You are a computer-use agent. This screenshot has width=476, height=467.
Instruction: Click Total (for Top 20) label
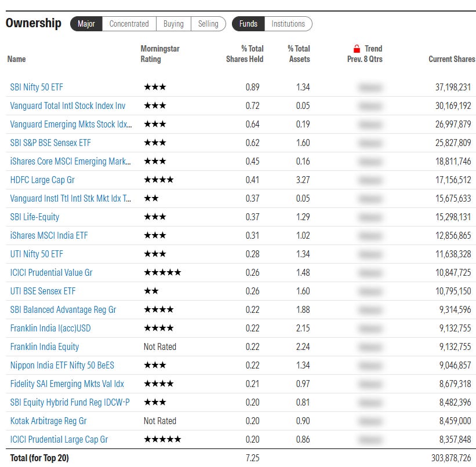(x=39, y=458)
